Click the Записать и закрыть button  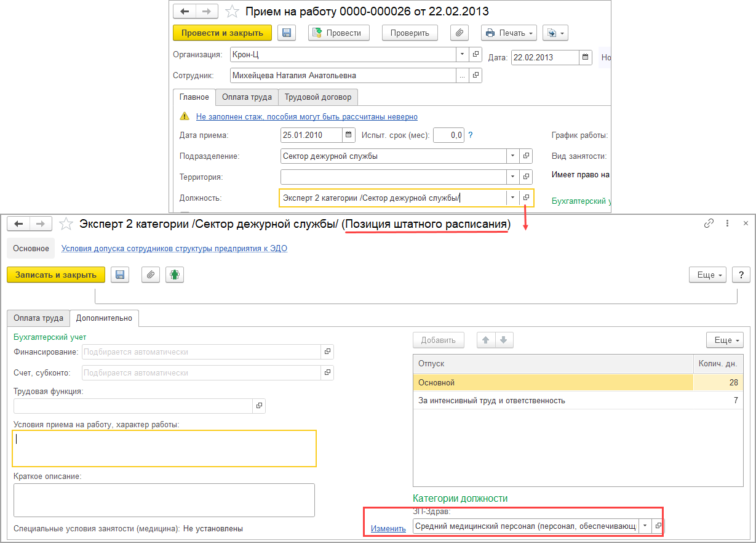click(x=55, y=275)
